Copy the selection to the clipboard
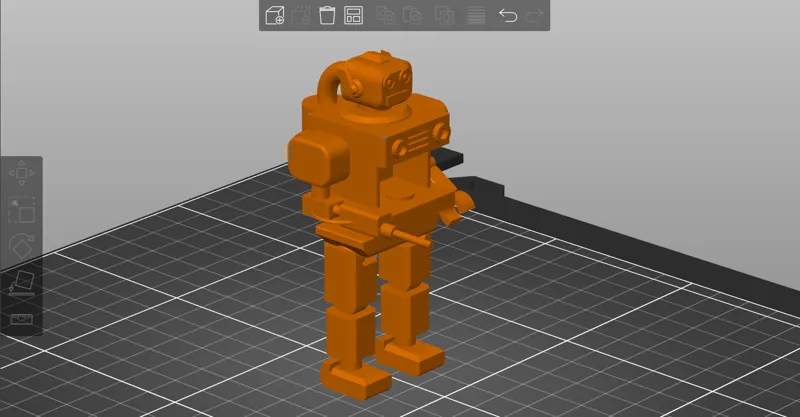This screenshot has height=417, width=800. coord(386,15)
